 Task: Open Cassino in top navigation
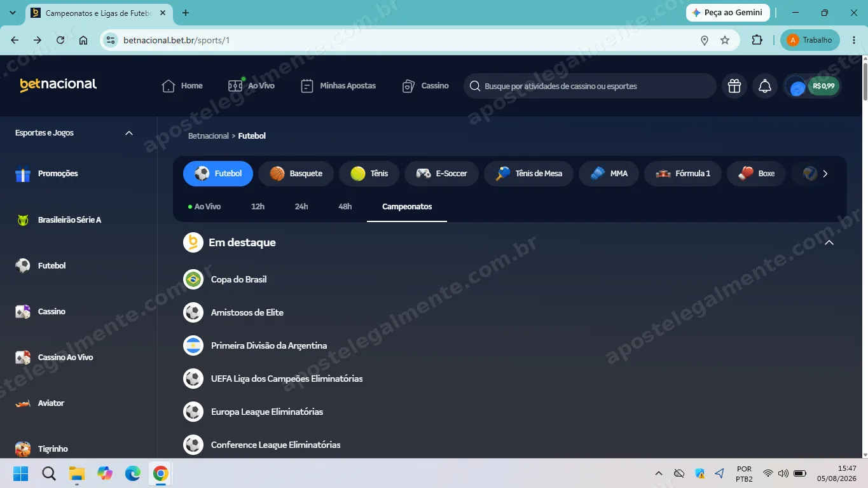pos(425,86)
